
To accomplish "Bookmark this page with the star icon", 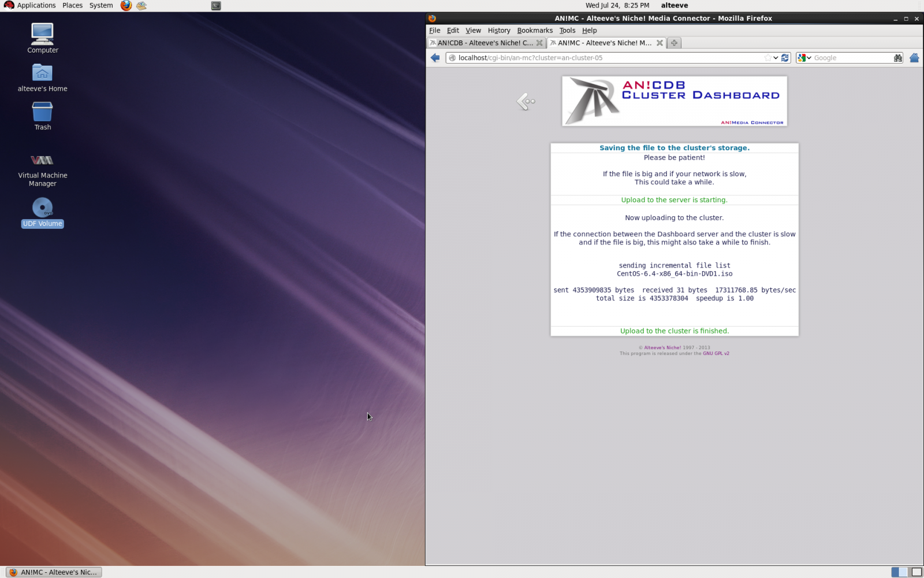I will click(x=767, y=58).
